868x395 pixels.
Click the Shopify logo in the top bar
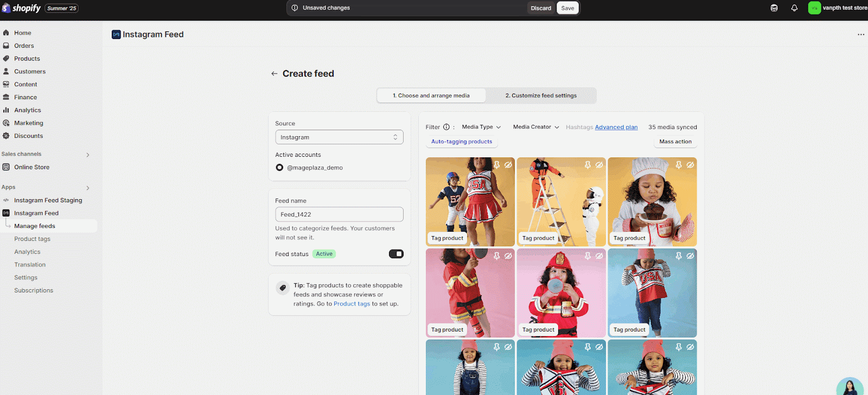click(22, 8)
